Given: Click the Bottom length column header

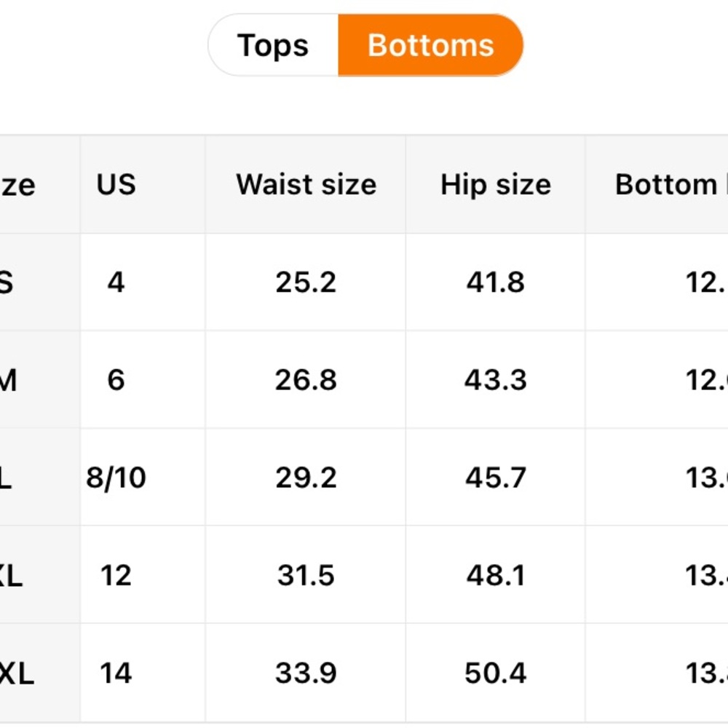Looking at the screenshot, I should [671, 184].
